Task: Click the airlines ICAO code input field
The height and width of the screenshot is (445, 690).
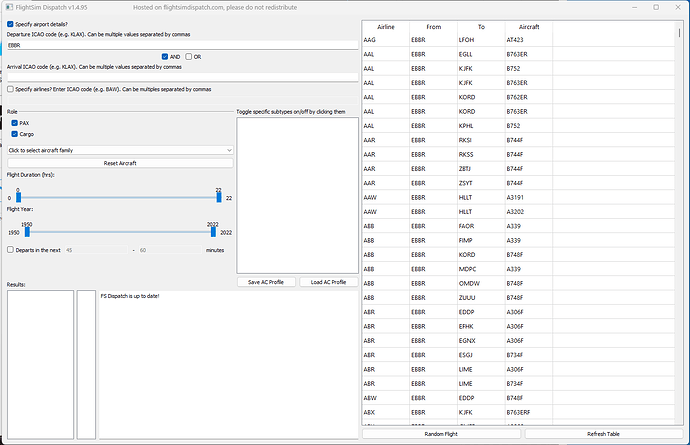Action: (183, 100)
